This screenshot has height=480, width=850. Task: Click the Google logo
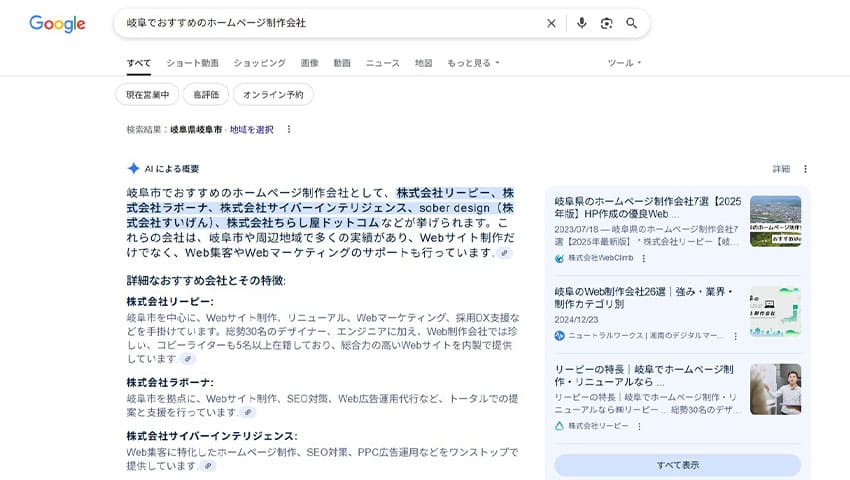(x=57, y=24)
